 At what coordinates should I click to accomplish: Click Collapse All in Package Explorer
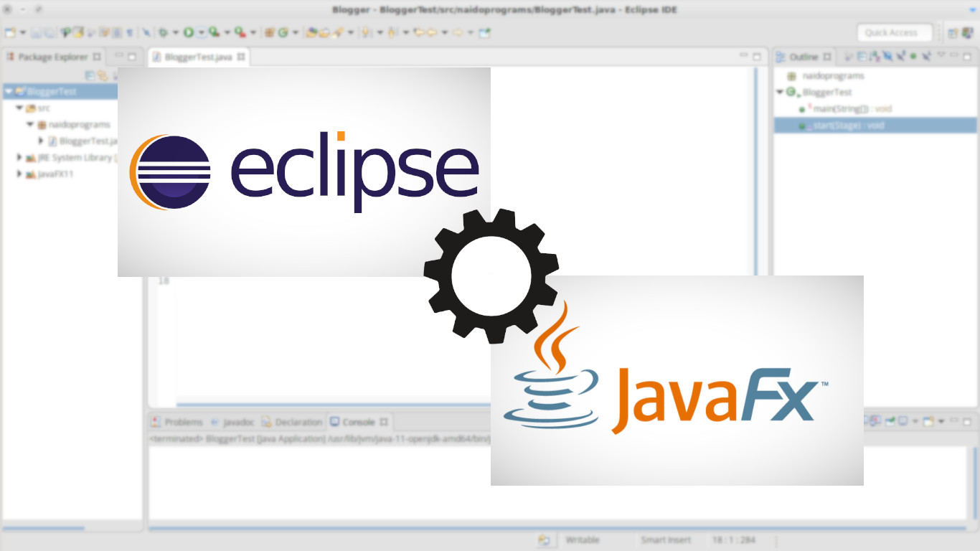point(90,75)
